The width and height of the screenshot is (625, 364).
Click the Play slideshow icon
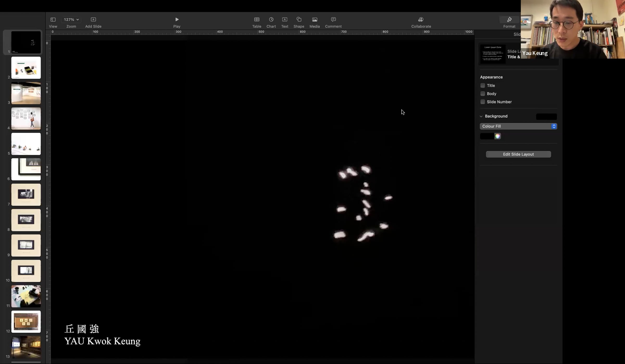(177, 20)
